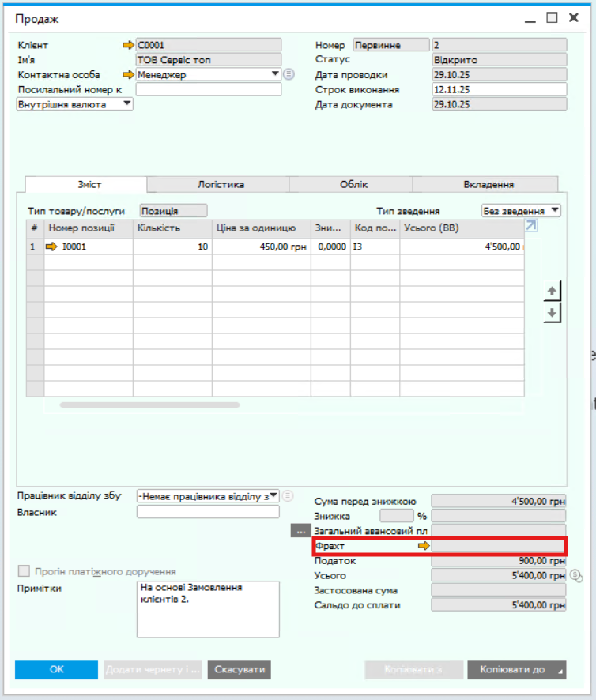Open the Тип зведення dropdown
Image resolution: width=596 pixels, height=700 pixels.
point(555,211)
